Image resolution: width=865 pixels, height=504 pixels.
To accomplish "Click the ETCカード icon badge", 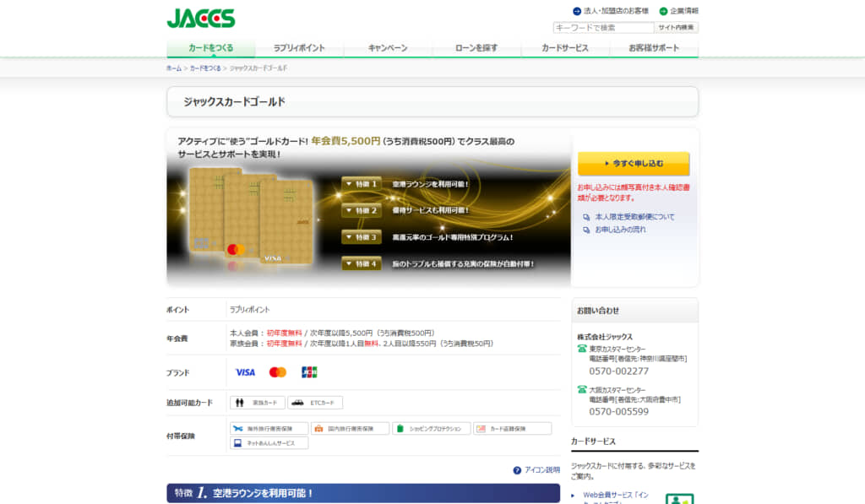I will 315,403.
